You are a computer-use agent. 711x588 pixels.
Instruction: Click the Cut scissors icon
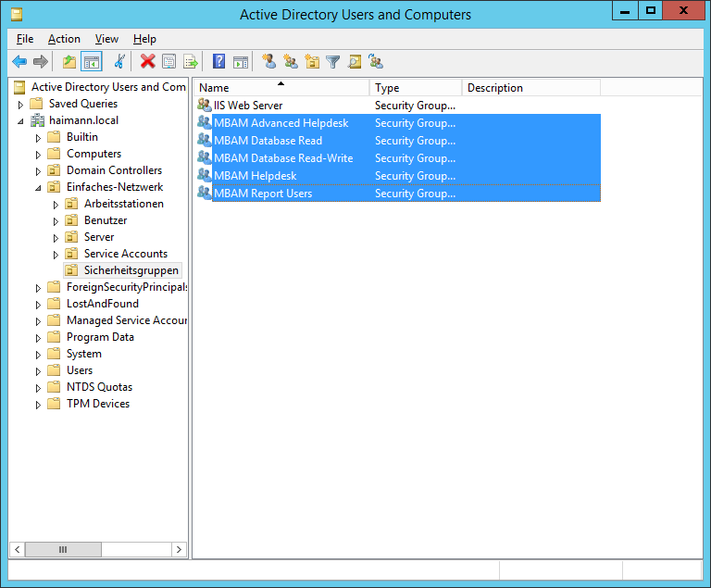[119, 61]
